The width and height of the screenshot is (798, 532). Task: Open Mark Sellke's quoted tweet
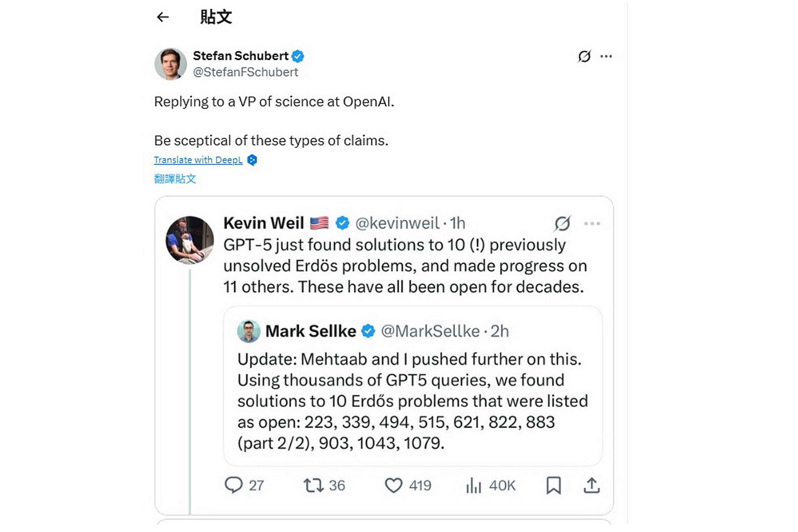(x=412, y=400)
